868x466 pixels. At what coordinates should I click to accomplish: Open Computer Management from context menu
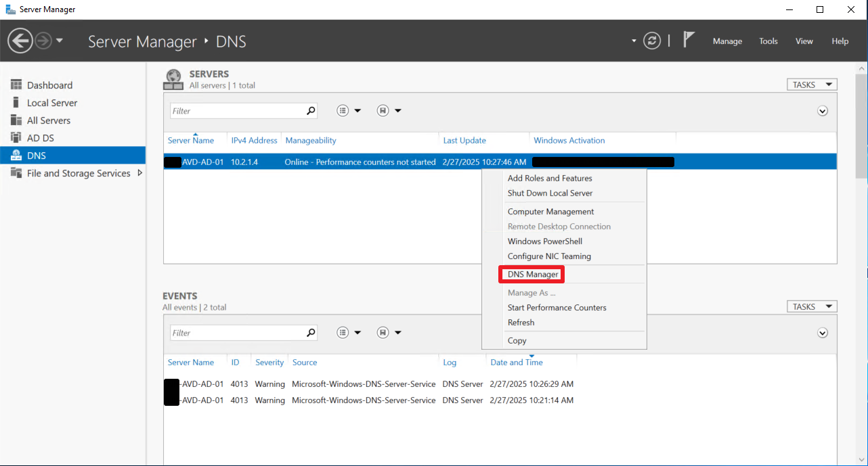[x=550, y=212]
